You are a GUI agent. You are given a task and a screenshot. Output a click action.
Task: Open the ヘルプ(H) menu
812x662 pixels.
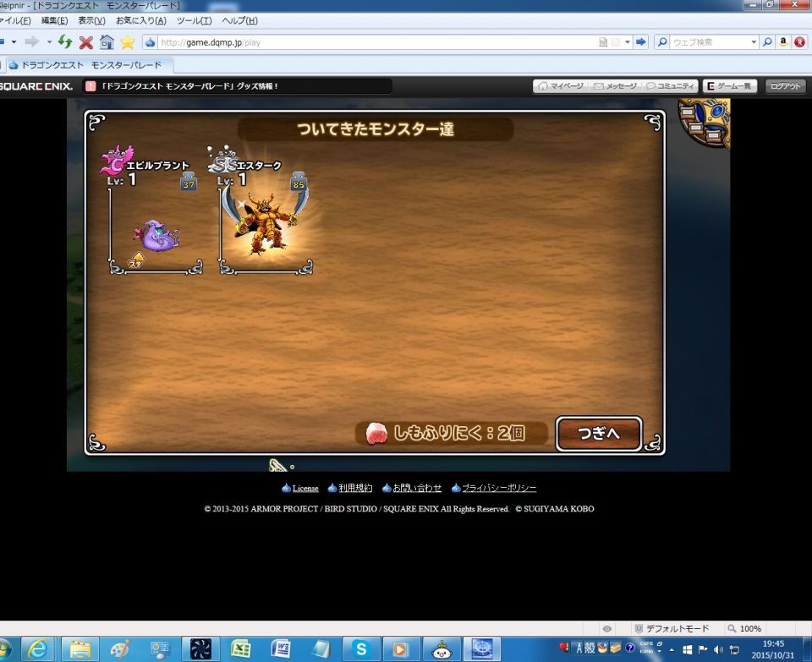239,20
